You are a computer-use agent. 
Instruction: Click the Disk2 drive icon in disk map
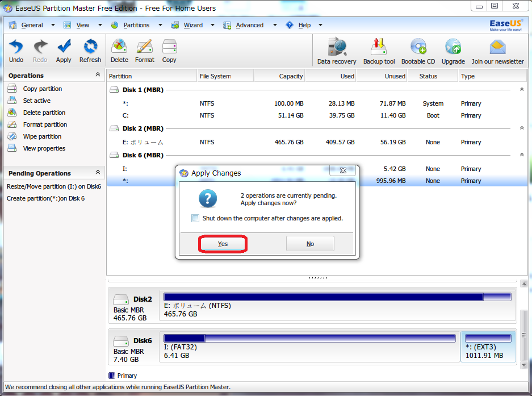[x=121, y=299]
